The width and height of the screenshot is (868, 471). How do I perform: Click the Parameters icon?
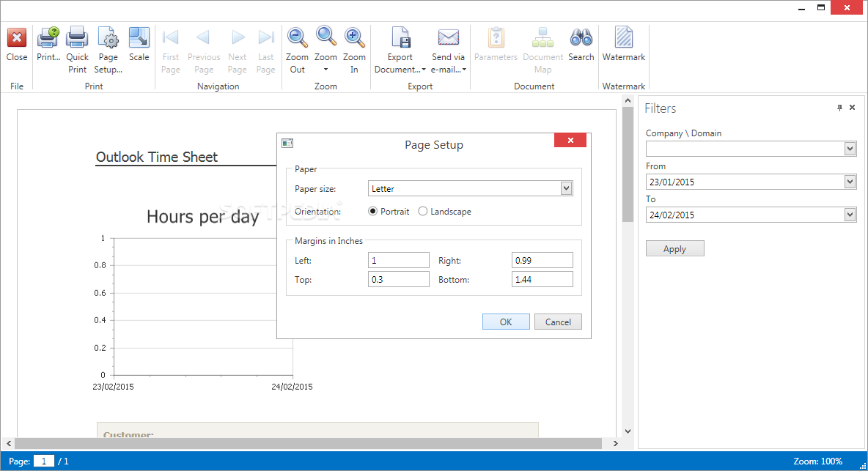pyautogui.click(x=496, y=37)
